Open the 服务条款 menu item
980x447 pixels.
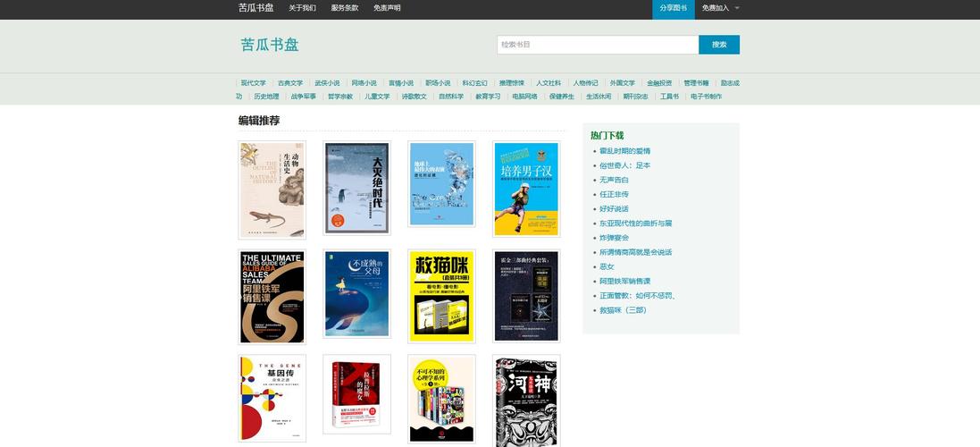pyautogui.click(x=344, y=8)
